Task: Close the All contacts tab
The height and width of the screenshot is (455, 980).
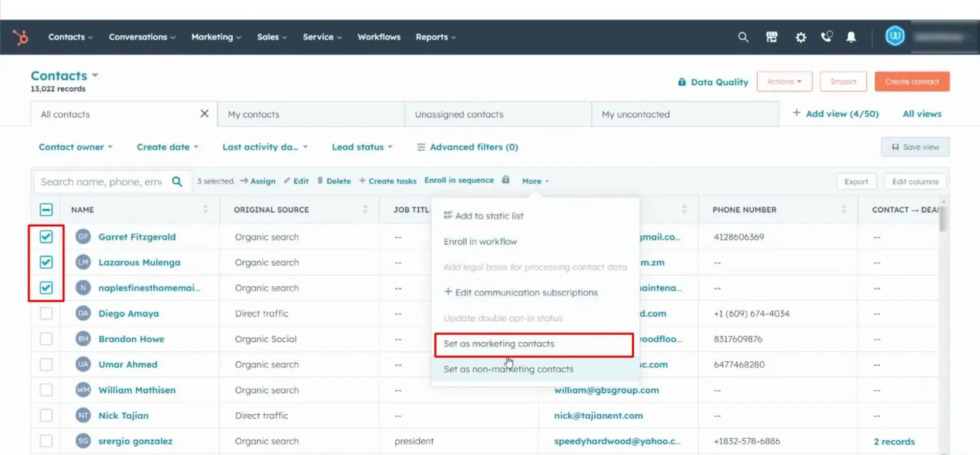Action: tap(204, 113)
